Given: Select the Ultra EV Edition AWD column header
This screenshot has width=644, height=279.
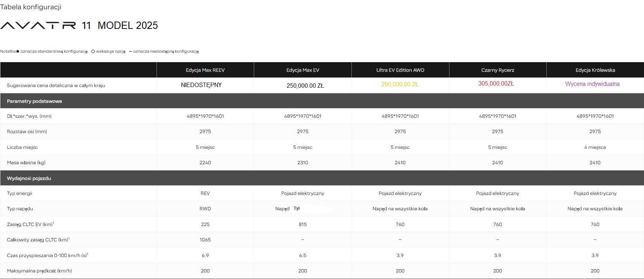Looking at the screenshot, I should (x=400, y=70).
